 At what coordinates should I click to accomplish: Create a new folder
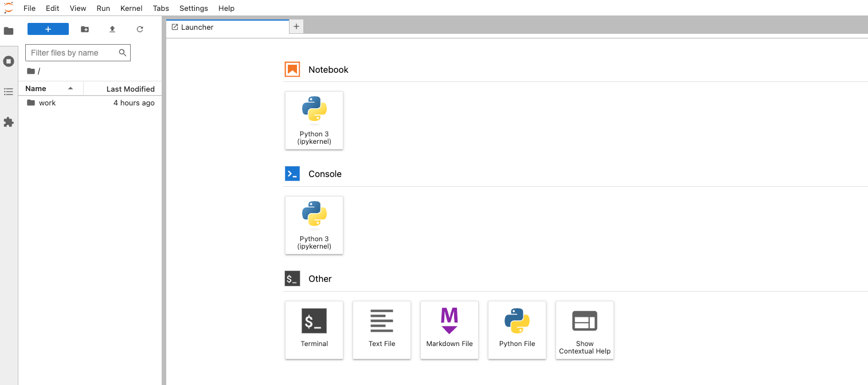click(x=85, y=29)
